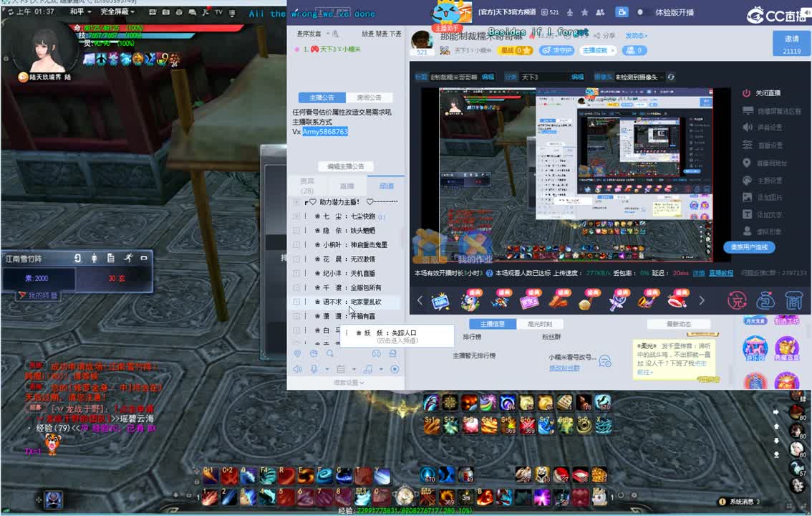812x516 pixels.
Task: Open the 充 recharge icon
Action: click(737, 300)
